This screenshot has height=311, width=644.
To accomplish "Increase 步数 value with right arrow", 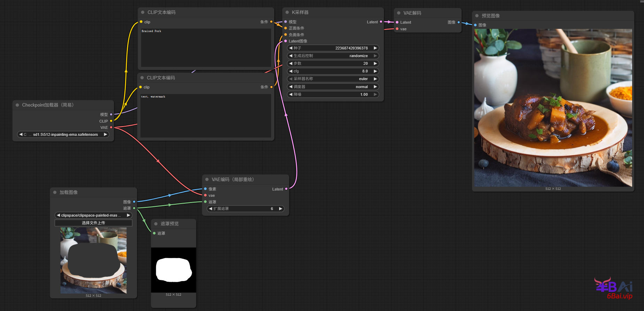I will tap(375, 63).
